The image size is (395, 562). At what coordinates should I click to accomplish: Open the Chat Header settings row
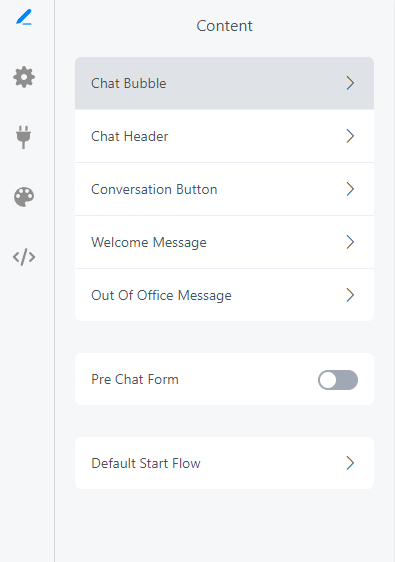(224, 136)
